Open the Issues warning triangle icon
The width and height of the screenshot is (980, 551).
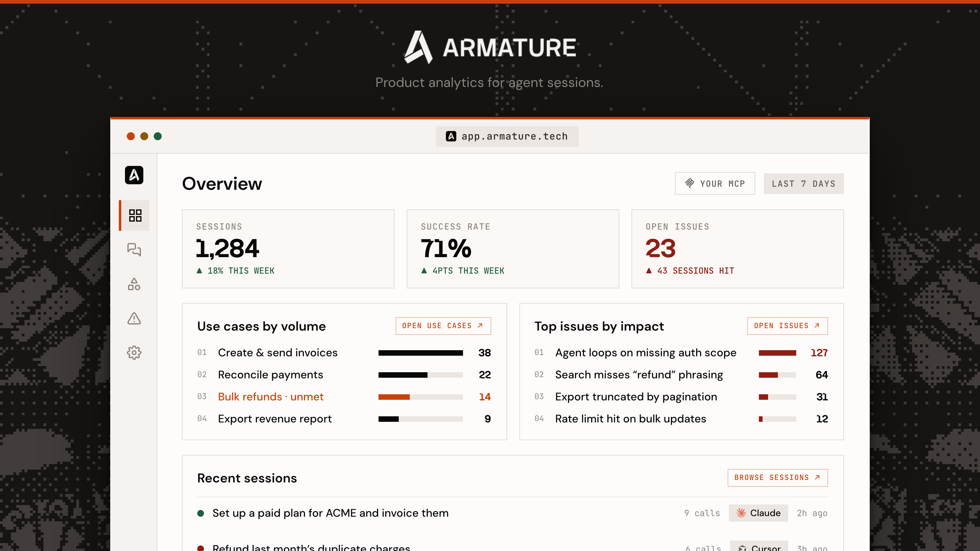tap(134, 318)
